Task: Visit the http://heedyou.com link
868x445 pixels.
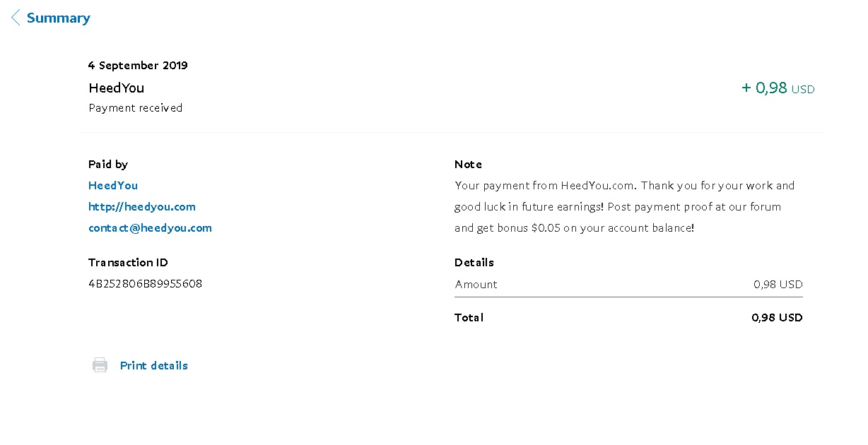Action: click(x=142, y=206)
